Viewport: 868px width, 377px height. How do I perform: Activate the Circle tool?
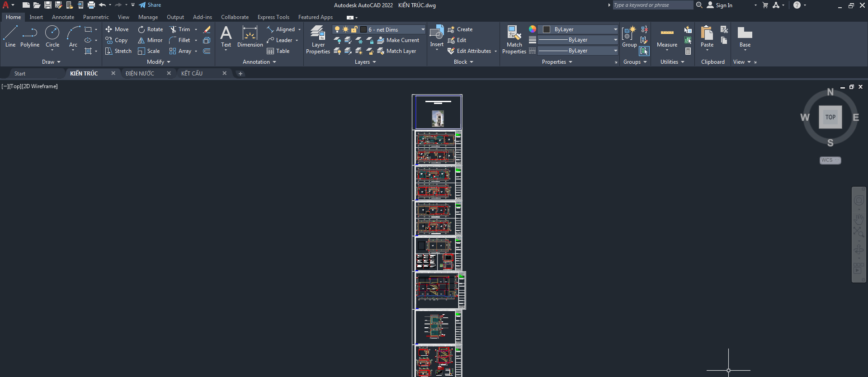pos(52,36)
